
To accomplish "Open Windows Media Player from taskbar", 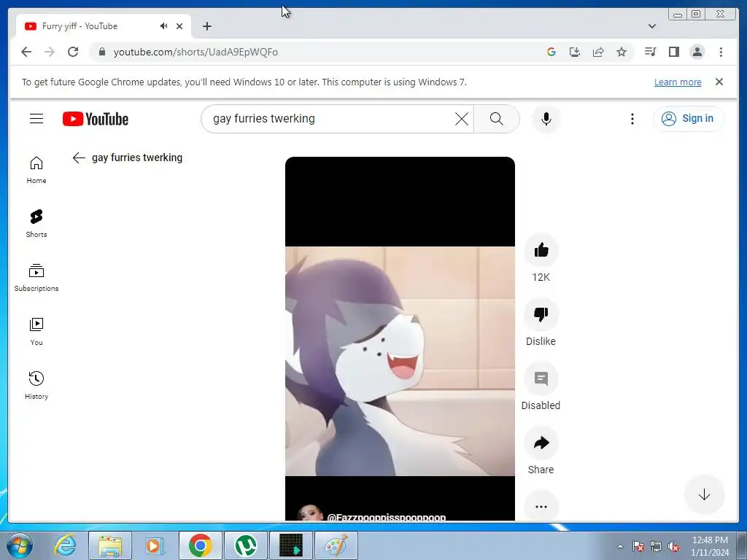I will click(155, 545).
